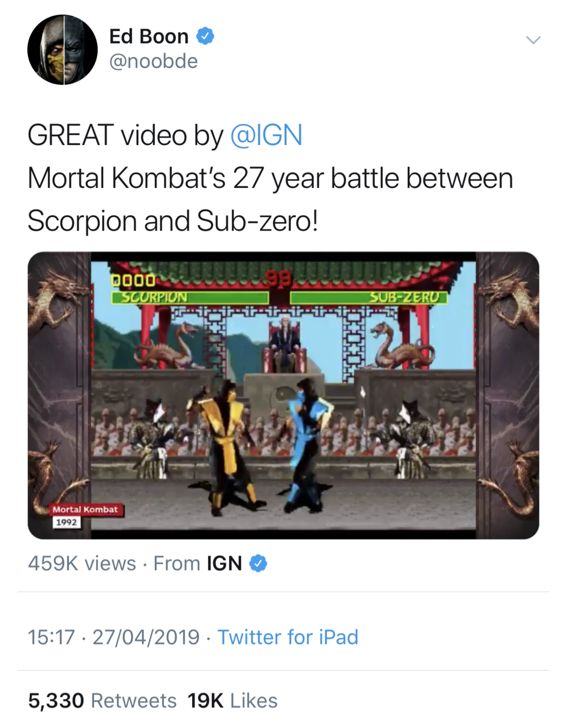
Task: Click IGN's verified badge below video
Action: click(x=259, y=564)
